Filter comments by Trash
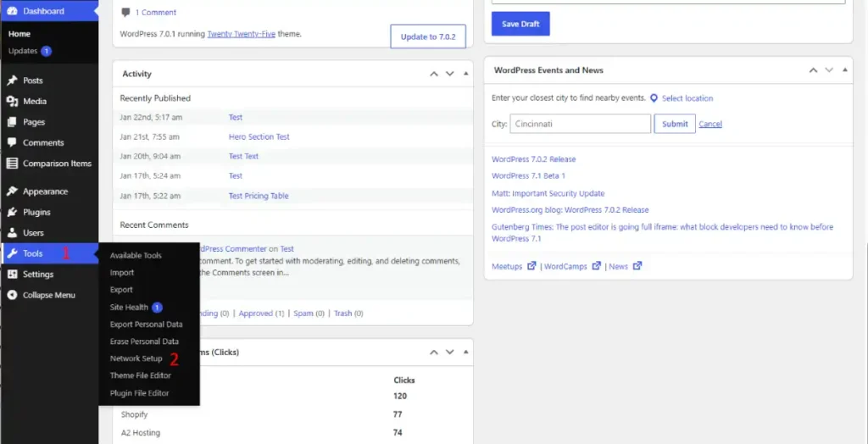Image resolution: width=868 pixels, height=444 pixels. pyautogui.click(x=342, y=314)
